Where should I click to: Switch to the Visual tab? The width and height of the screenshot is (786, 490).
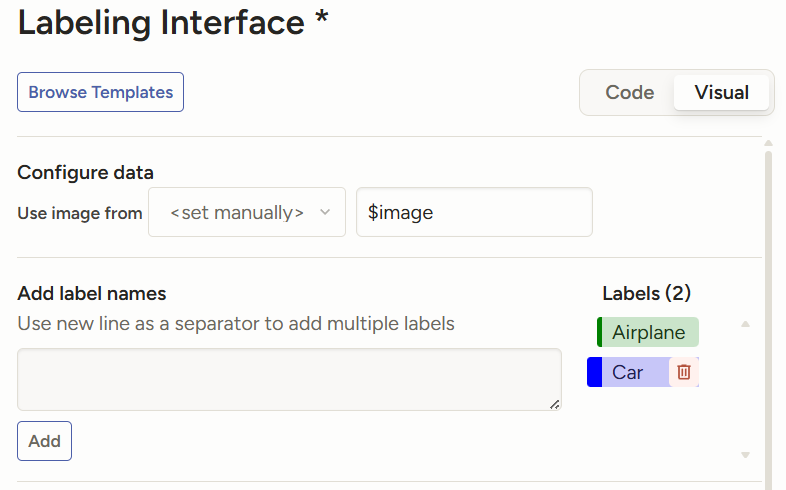tap(721, 93)
